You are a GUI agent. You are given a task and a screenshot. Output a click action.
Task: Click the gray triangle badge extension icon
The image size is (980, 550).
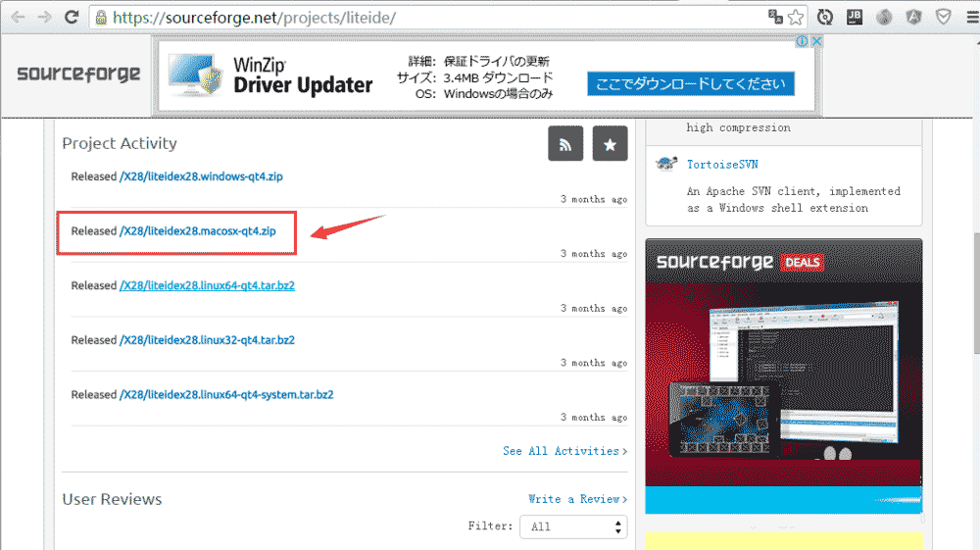[913, 17]
